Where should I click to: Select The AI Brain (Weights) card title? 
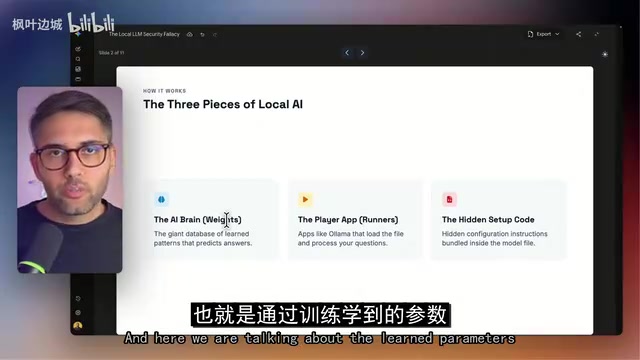point(198,220)
